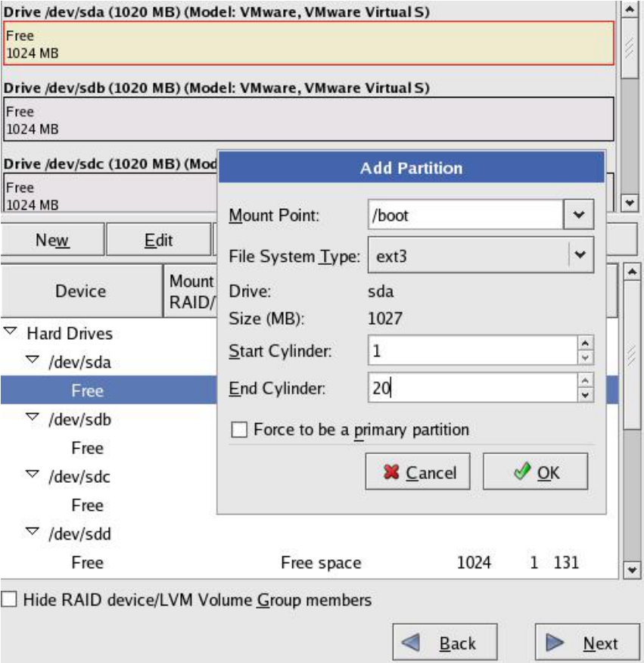This screenshot has height=663, width=644.
Task: Go Back to the previous step
Action: pos(445,643)
